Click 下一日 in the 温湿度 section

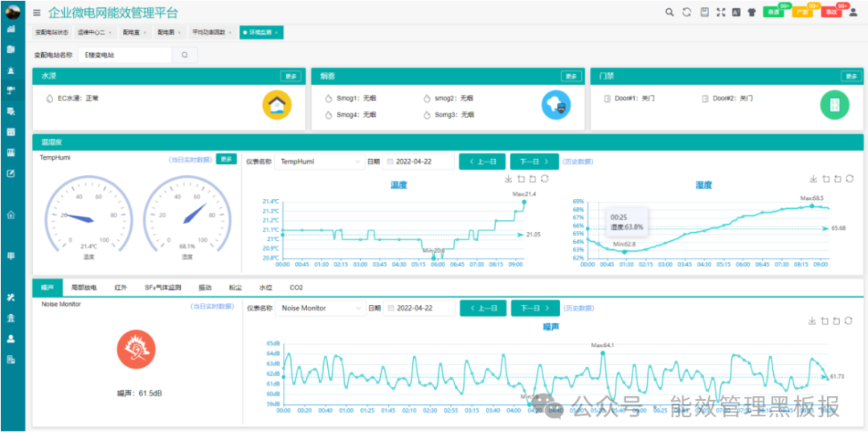534,161
